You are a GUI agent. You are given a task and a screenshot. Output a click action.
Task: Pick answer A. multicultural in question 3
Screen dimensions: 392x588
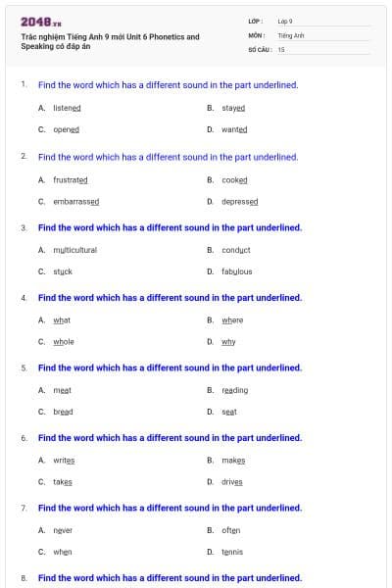point(68,250)
